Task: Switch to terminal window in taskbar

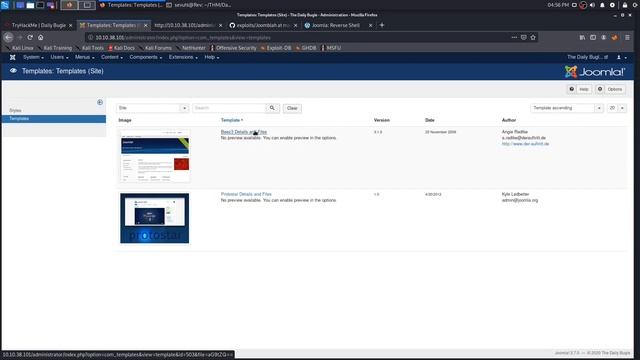Action: click(199, 5)
